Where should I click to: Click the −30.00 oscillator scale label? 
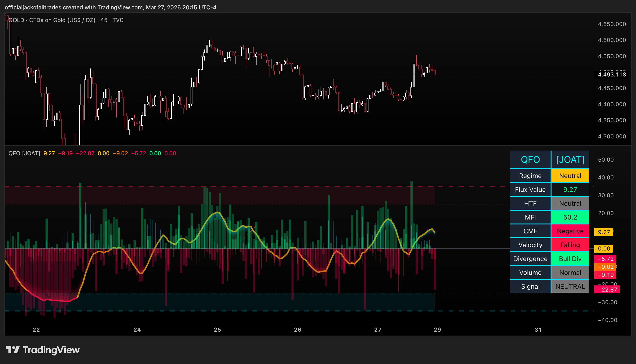pos(608,302)
